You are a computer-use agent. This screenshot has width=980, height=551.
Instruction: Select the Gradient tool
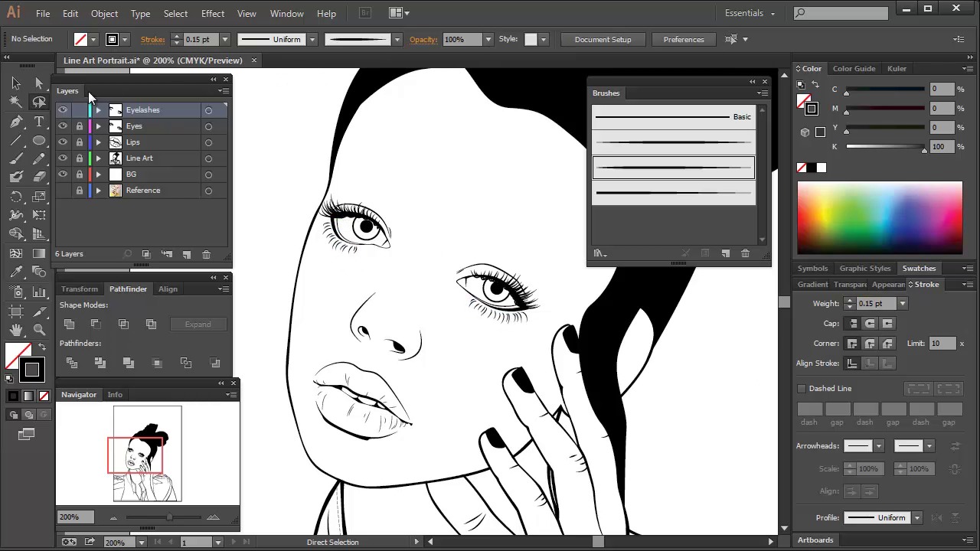(x=39, y=253)
